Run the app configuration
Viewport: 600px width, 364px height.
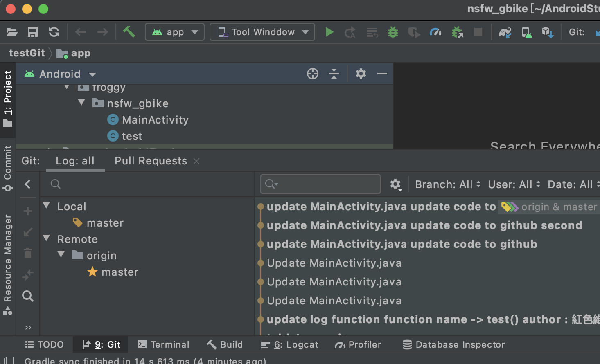click(x=329, y=32)
